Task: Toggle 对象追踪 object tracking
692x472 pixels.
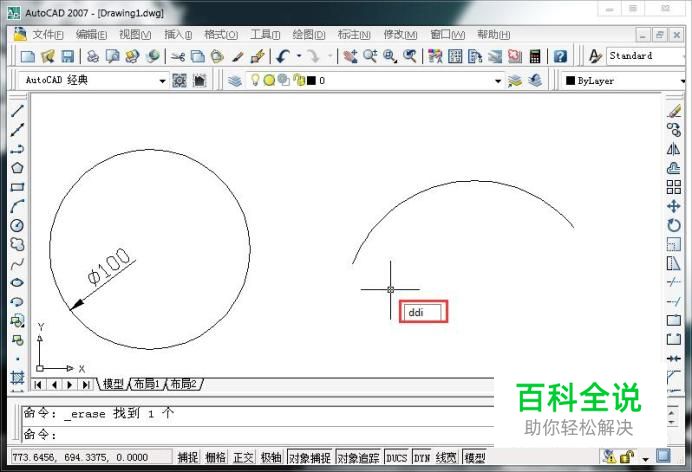Action: (358, 457)
